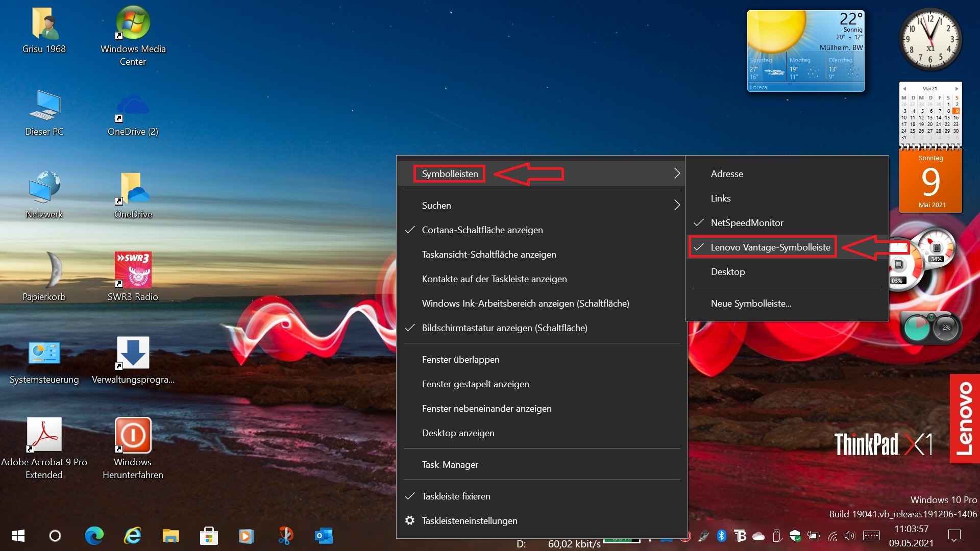Open the Wi-Fi network tray icon
This screenshot has height=551, width=980.
tap(832, 536)
